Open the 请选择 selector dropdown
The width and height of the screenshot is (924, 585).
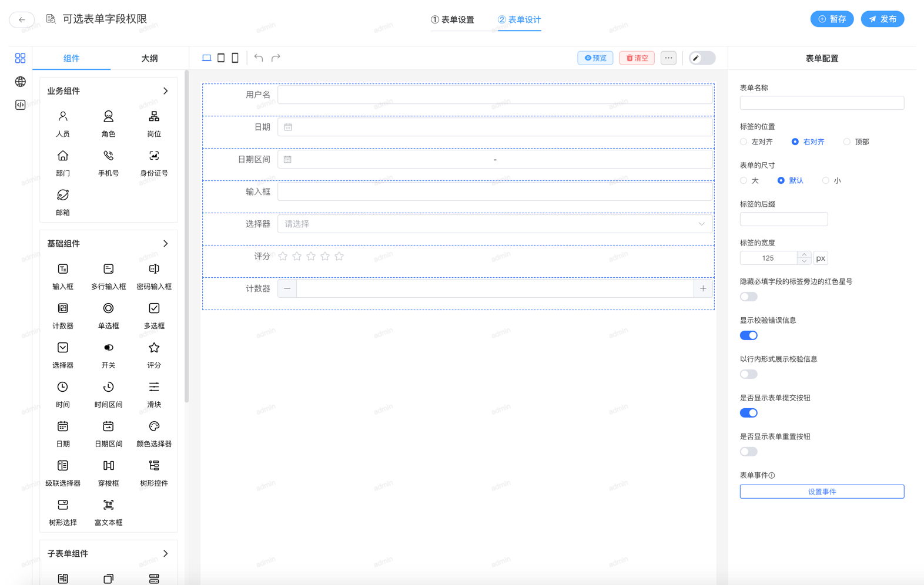point(495,224)
